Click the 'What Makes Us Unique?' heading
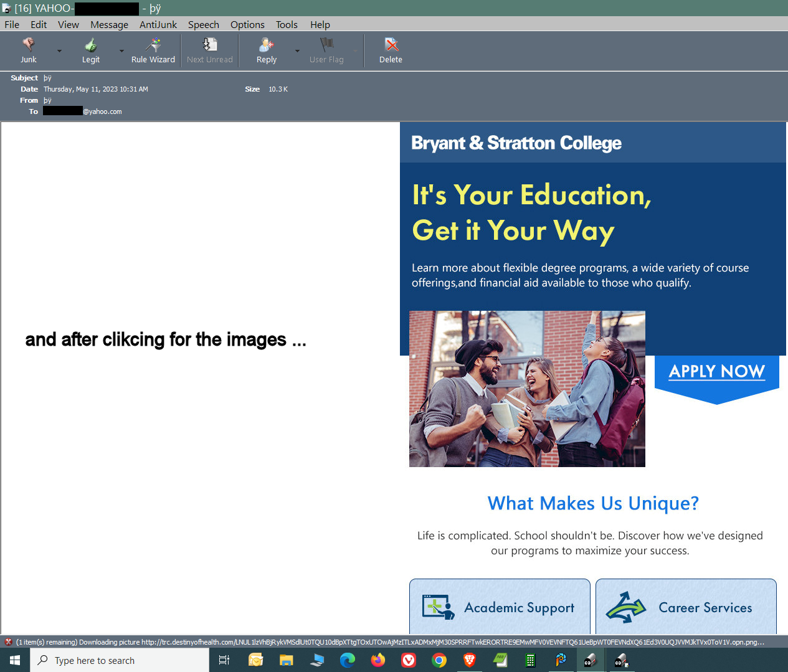This screenshot has height=672, width=788. click(593, 503)
